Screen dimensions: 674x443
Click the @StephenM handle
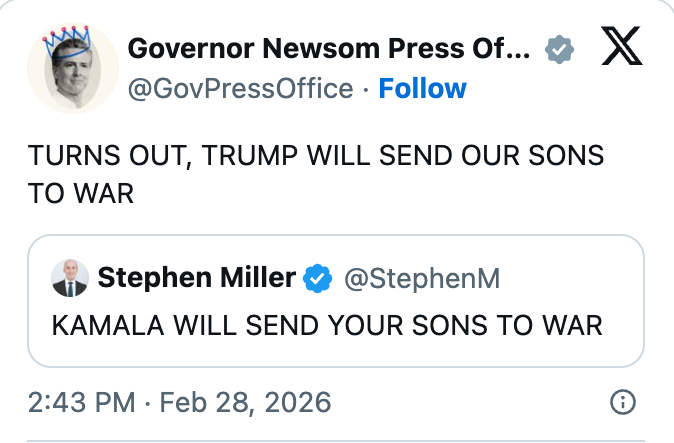tap(421, 279)
